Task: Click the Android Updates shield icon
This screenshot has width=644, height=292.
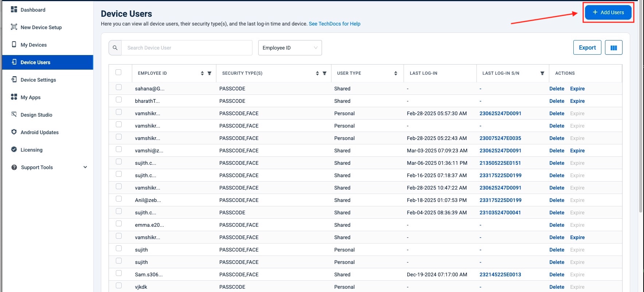Action: click(14, 132)
